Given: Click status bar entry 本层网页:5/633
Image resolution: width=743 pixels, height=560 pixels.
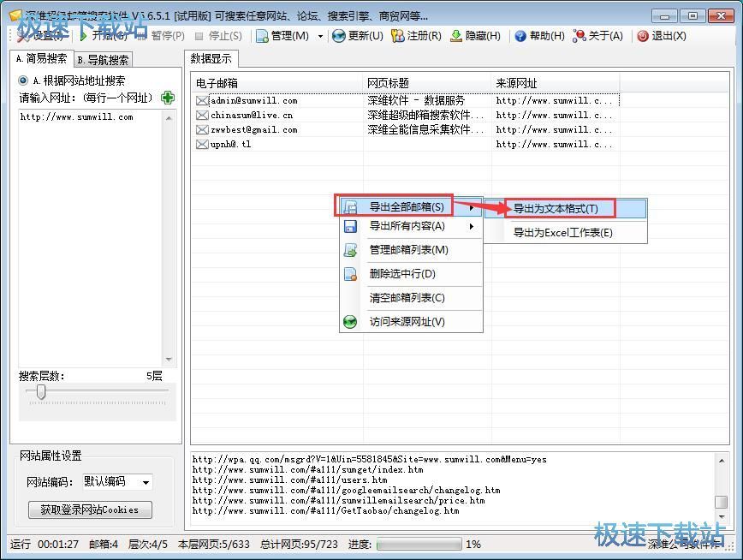Looking at the screenshot, I should pyautogui.click(x=214, y=545).
